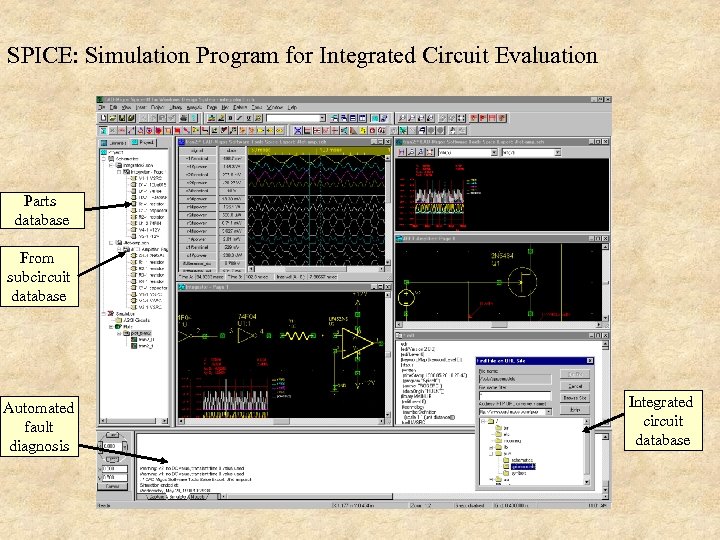
Task: Click the autoscale icon in waveform window toolbar
Action: pyautogui.click(x=431, y=152)
